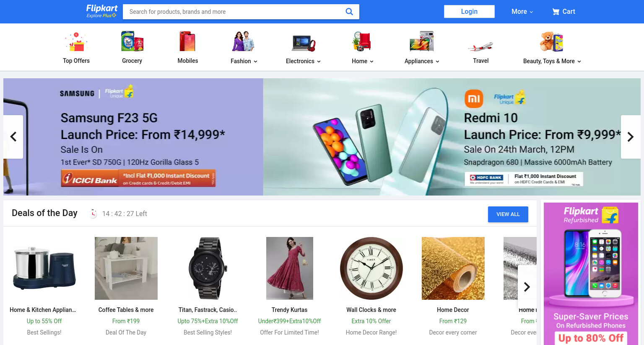Open the Top Offers gift icon
Image resolution: width=644 pixels, height=345 pixels.
click(x=76, y=42)
